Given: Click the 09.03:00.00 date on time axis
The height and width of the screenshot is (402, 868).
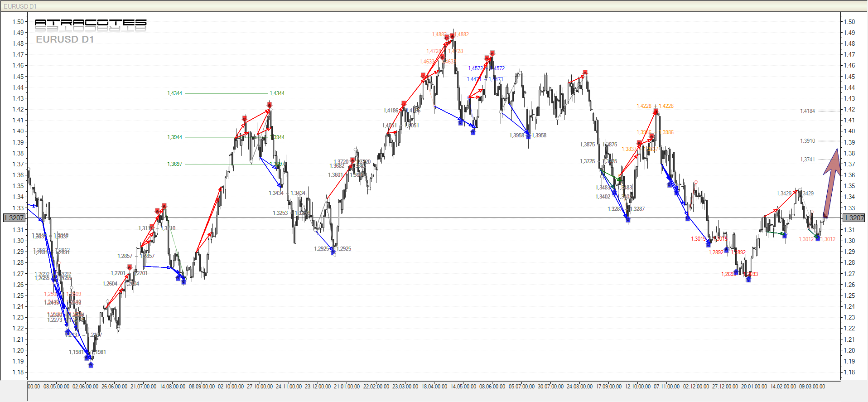Looking at the screenshot, I should tap(812, 387).
